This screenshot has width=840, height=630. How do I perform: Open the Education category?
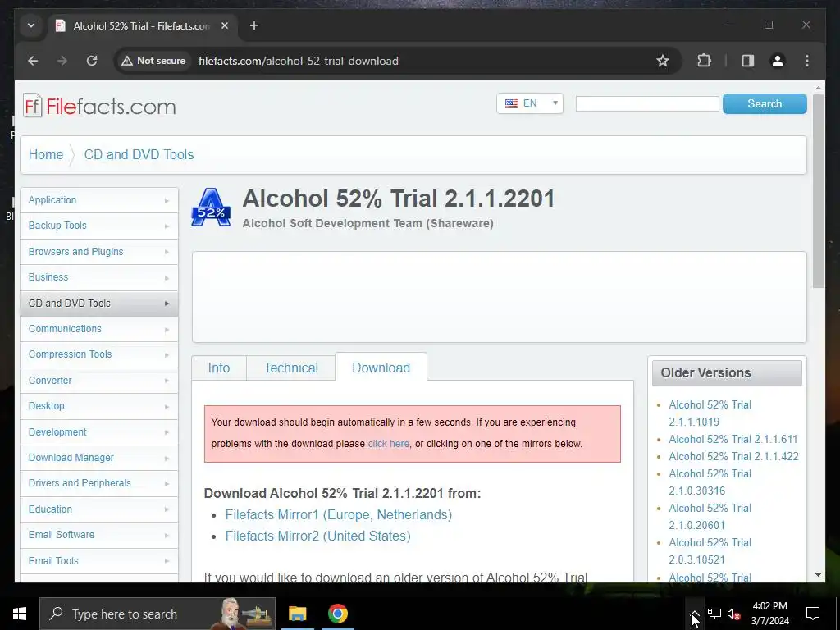click(x=99, y=509)
